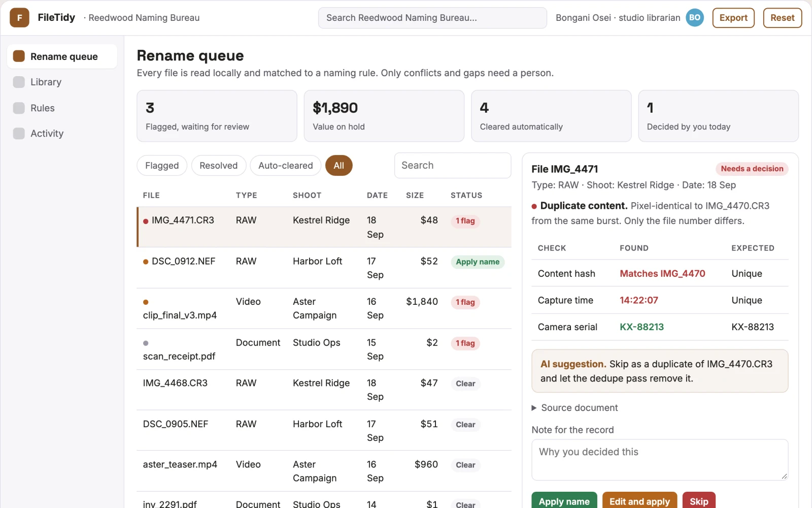Select the aster_teaser.mp4 row
The image size is (812, 508).
click(324, 471)
